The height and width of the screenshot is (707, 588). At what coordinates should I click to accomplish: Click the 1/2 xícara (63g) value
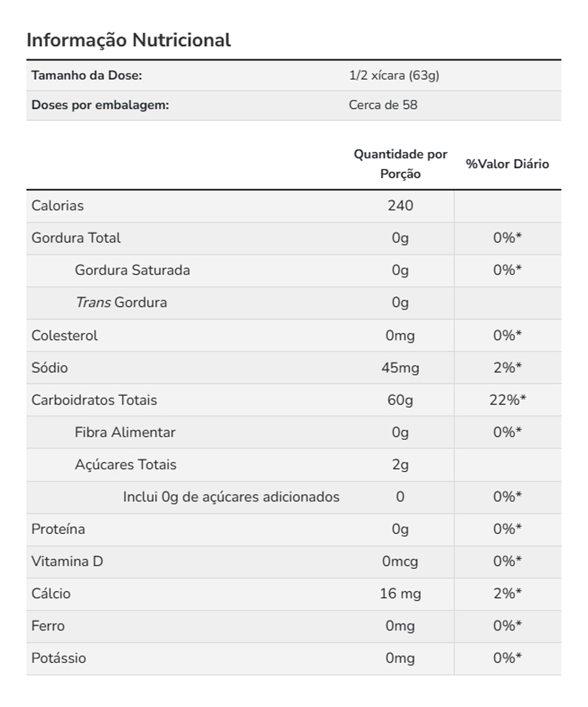394,76
